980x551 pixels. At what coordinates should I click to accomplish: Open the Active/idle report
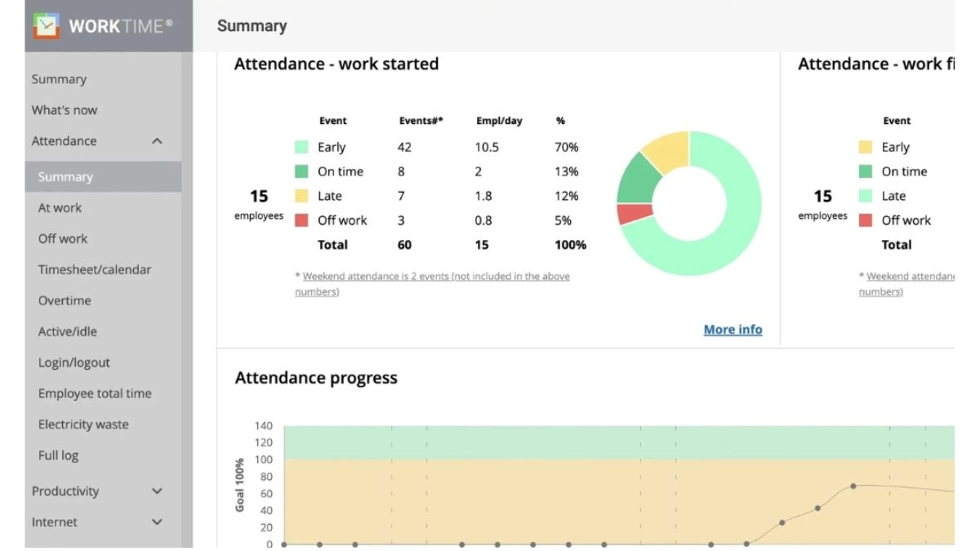(x=68, y=332)
